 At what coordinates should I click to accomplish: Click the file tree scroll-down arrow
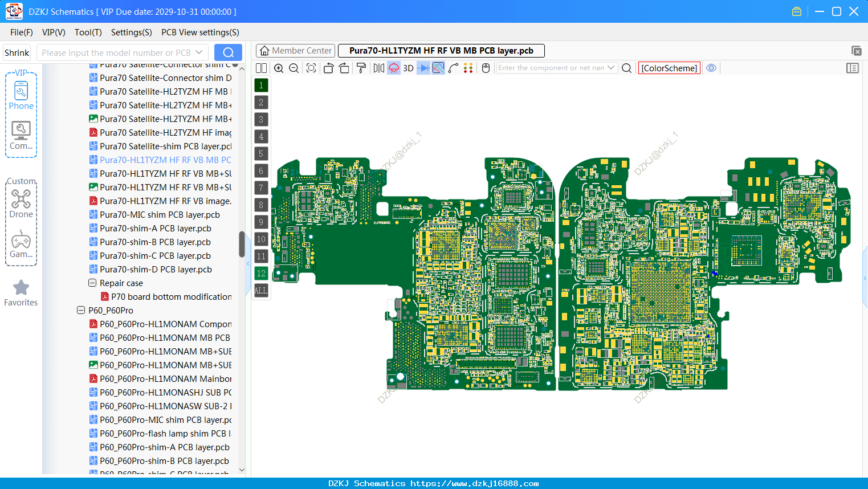coord(242,470)
